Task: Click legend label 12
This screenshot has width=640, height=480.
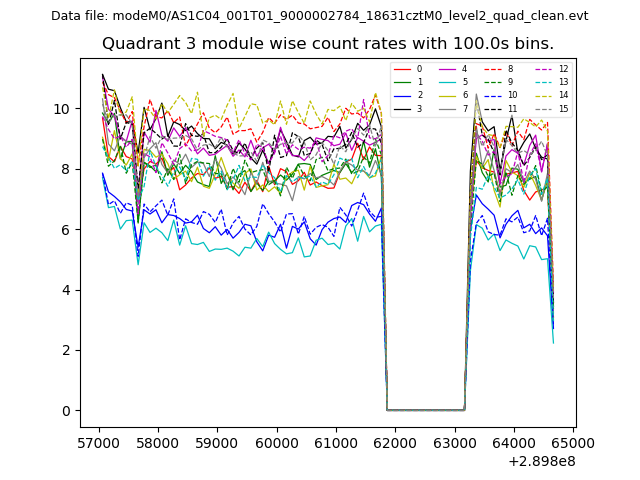Action: click(563, 69)
